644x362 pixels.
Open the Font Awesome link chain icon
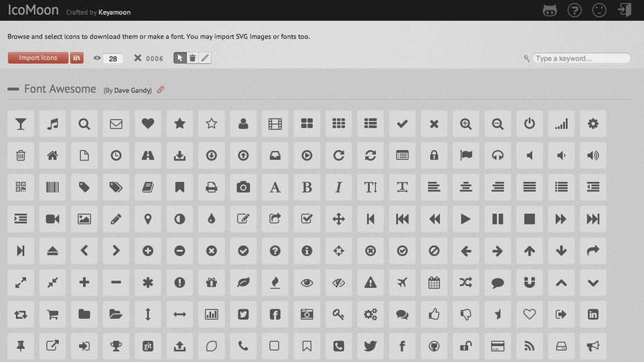[x=161, y=89]
